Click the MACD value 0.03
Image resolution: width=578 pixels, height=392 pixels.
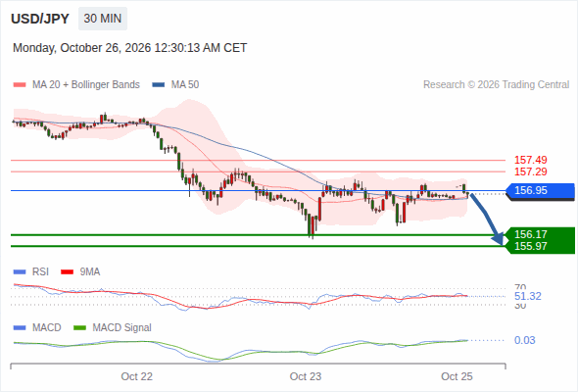pos(524,340)
